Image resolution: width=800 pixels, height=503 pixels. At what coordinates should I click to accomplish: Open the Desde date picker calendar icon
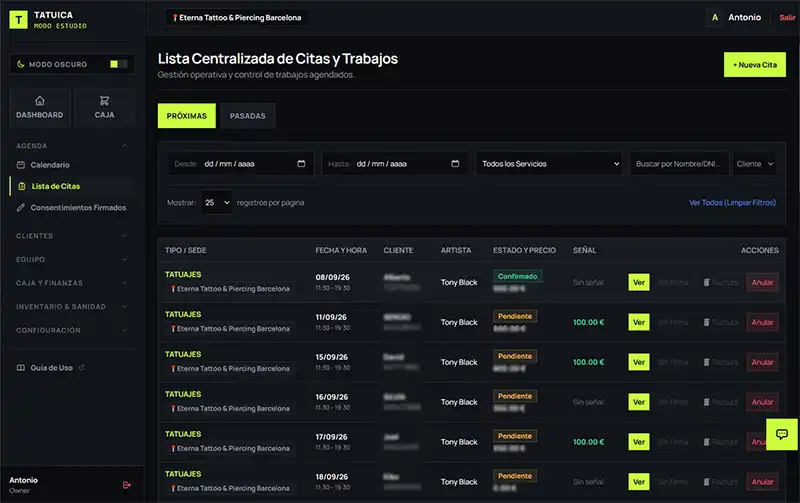[x=302, y=163]
